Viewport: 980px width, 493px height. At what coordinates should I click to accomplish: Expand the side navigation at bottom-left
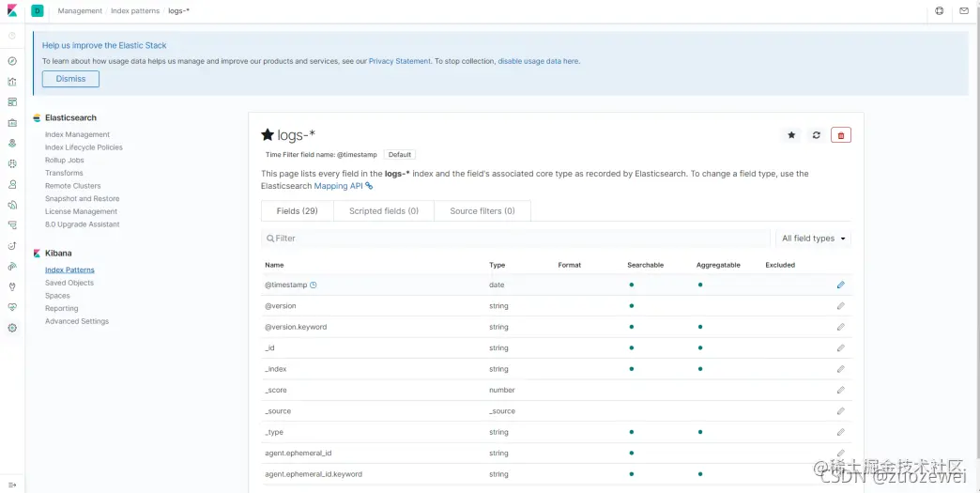pyautogui.click(x=12, y=485)
